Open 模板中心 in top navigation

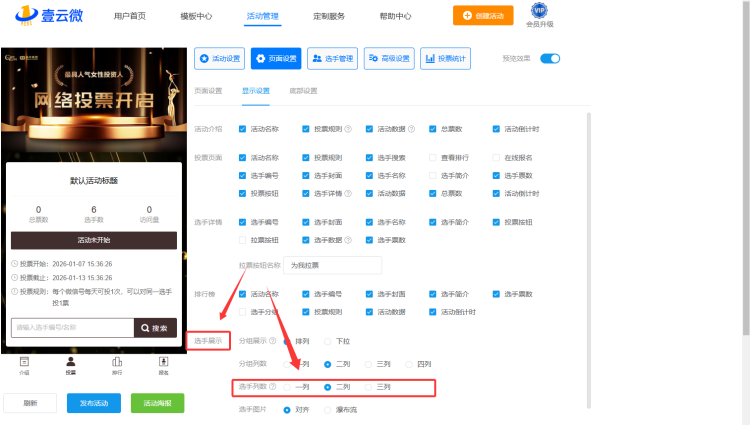tap(196, 16)
